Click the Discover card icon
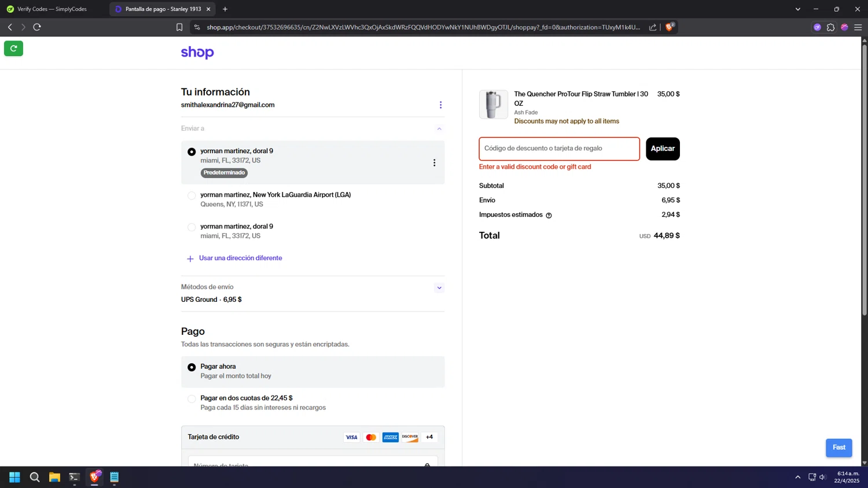Screen dimensions: 868x488 (x=410, y=437)
